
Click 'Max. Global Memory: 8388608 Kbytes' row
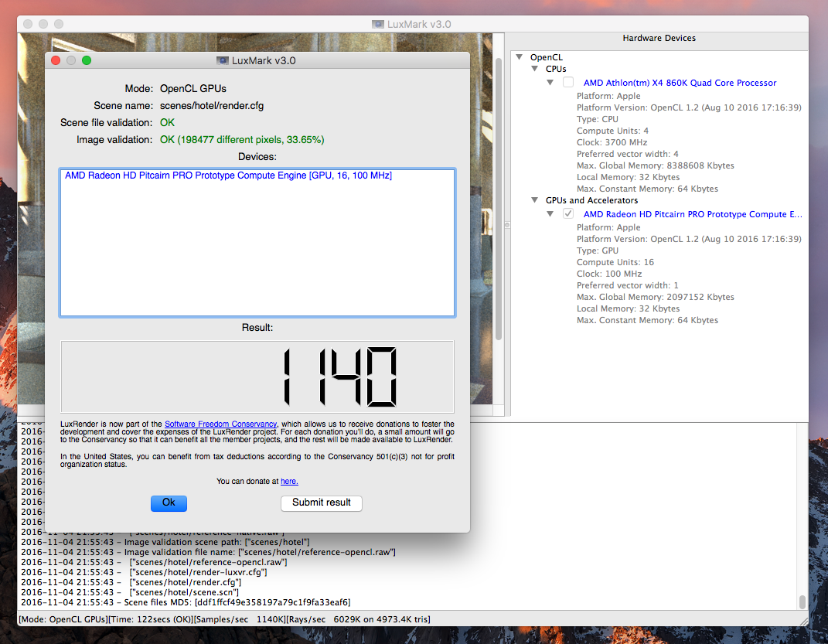[656, 165]
